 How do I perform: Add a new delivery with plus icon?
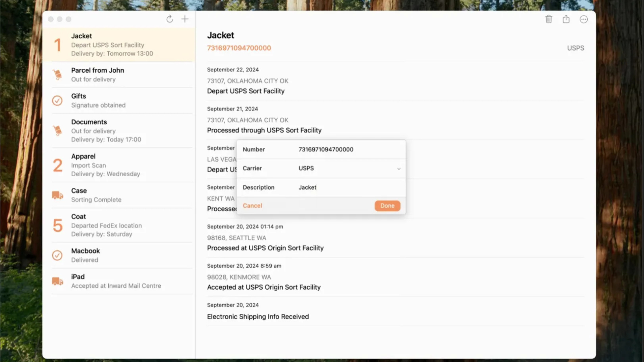[185, 19]
